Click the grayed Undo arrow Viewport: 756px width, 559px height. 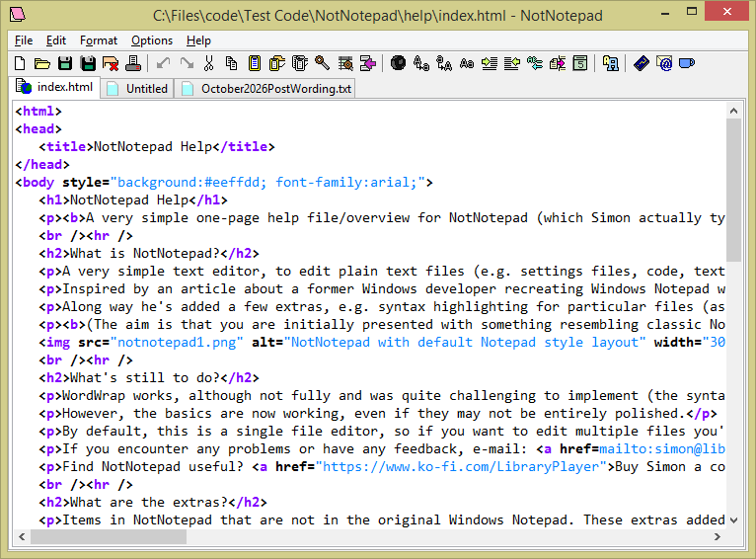[164, 63]
